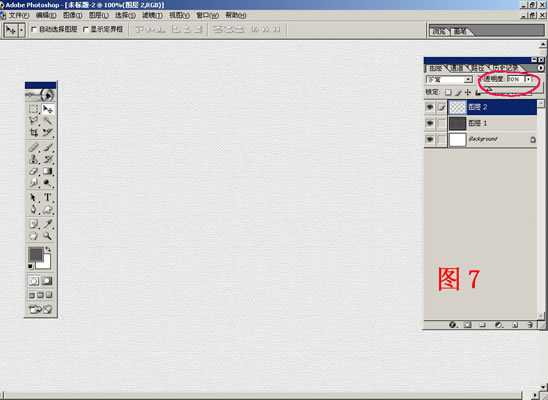Select the Pen tool
This screenshot has width=548, height=400.
34,210
